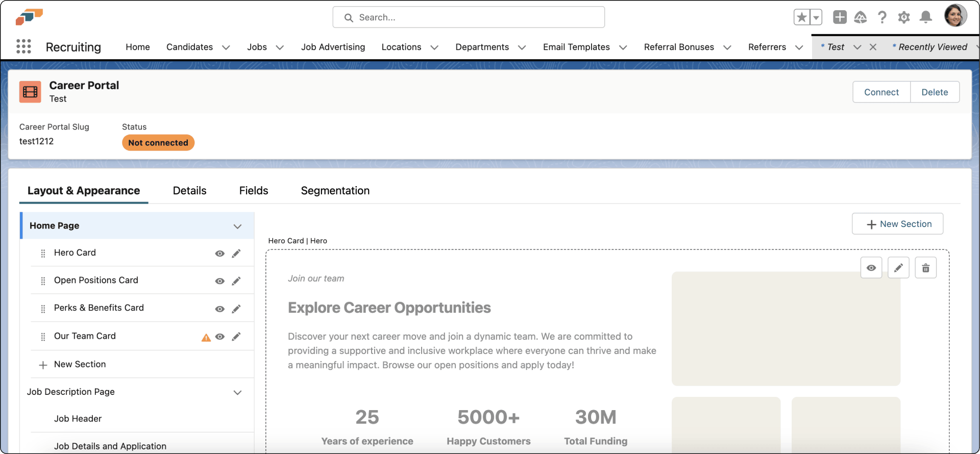980x454 pixels.
Task: Grab the Our Team Card drag handle
Action: click(x=43, y=337)
